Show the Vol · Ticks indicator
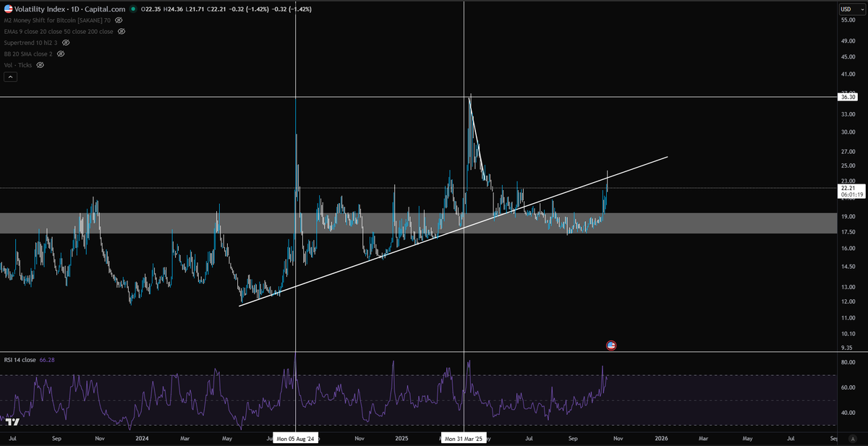The height and width of the screenshot is (446, 868). 41,65
